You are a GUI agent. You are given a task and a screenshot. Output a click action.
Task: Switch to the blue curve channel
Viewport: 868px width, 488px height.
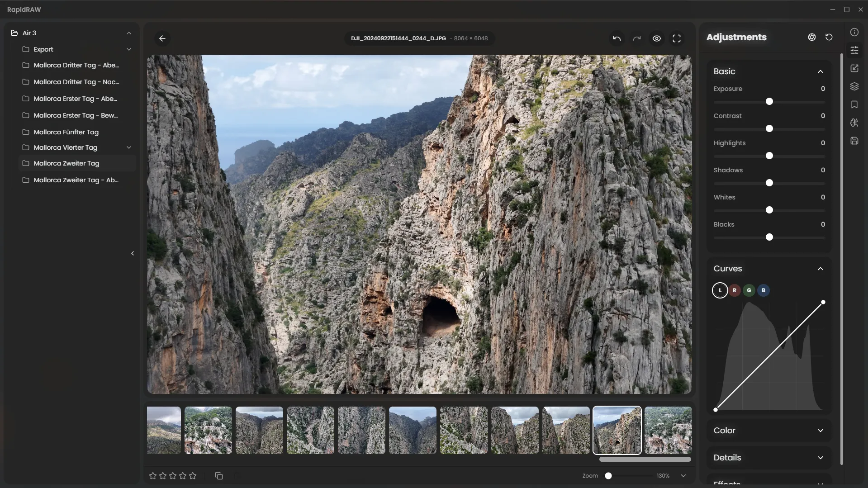tap(763, 290)
